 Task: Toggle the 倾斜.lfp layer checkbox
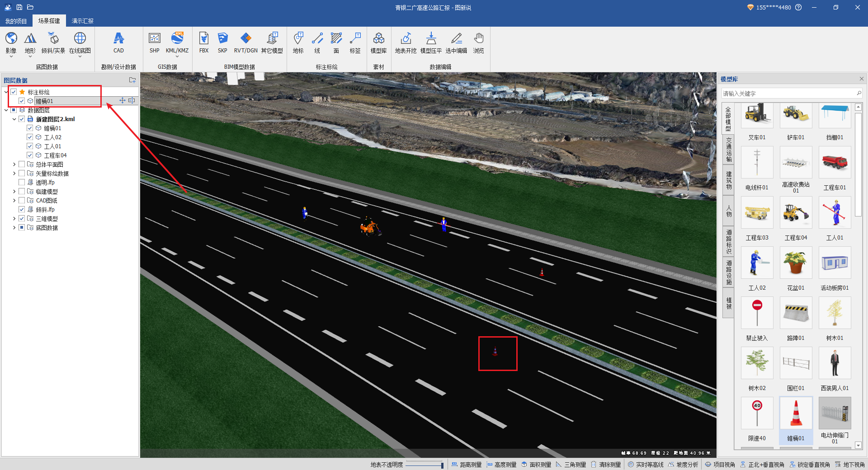pyautogui.click(x=22, y=210)
